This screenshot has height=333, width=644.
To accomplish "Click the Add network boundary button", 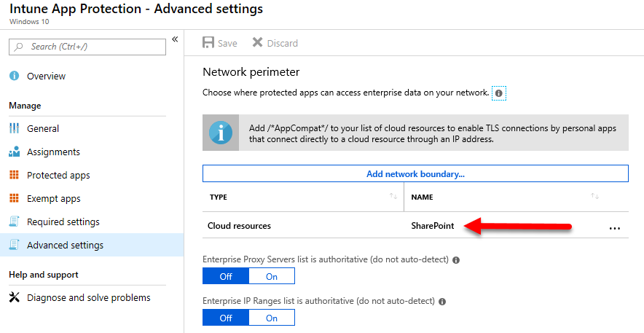I will [x=415, y=173].
